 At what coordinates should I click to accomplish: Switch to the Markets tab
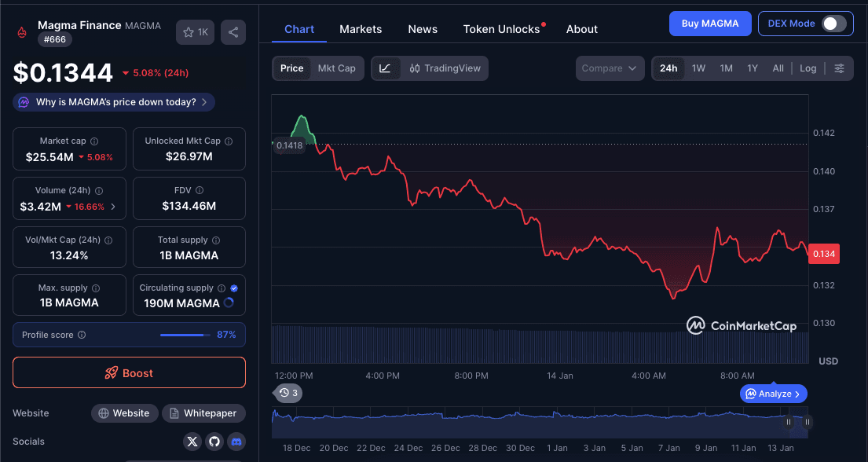click(361, 29)
